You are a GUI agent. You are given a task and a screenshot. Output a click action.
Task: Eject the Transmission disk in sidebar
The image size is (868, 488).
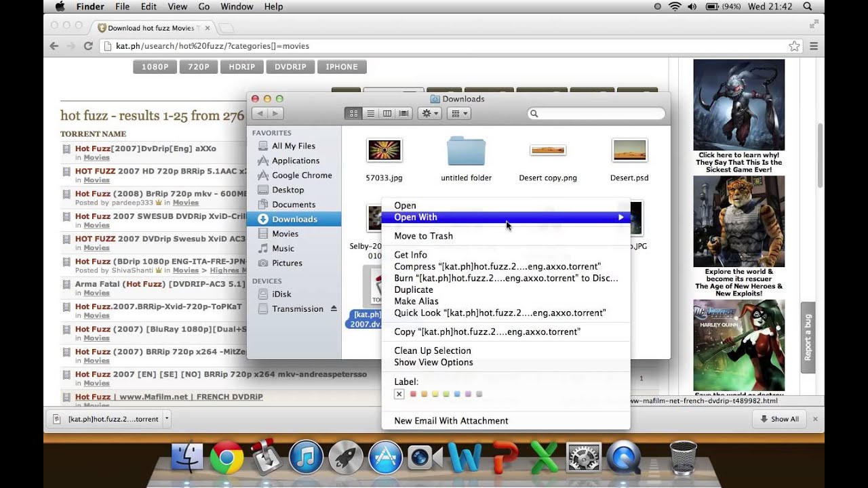[x=334, y=308]
